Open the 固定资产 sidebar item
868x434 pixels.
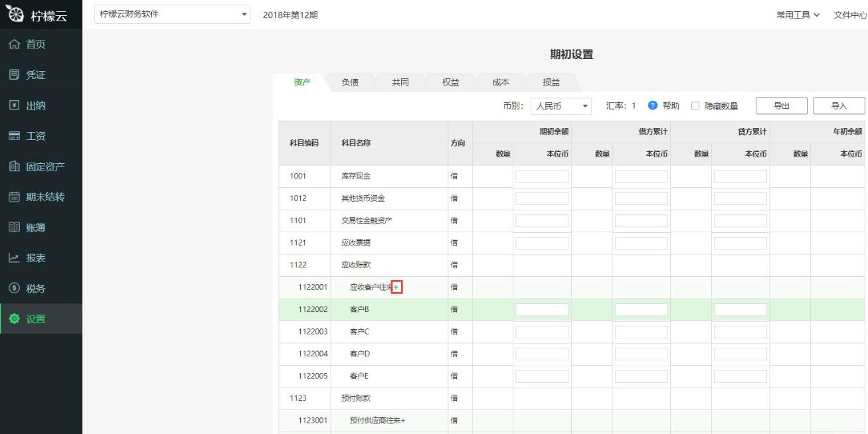(41, 167)
